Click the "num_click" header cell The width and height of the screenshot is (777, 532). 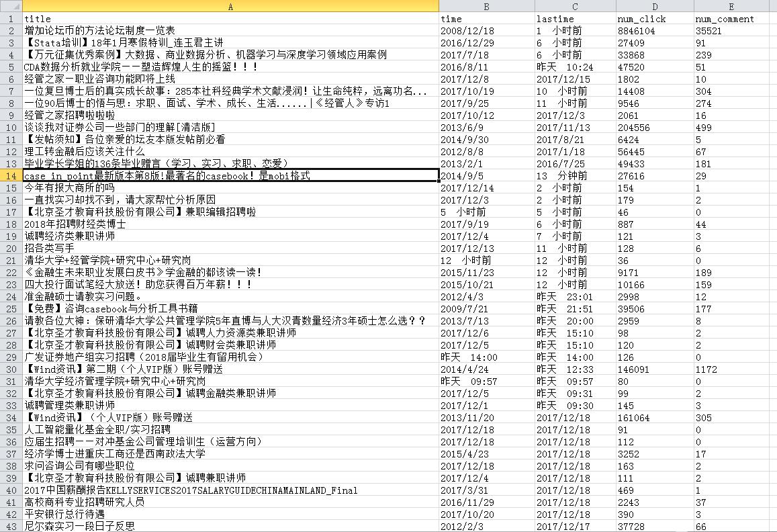click(654, 19)
